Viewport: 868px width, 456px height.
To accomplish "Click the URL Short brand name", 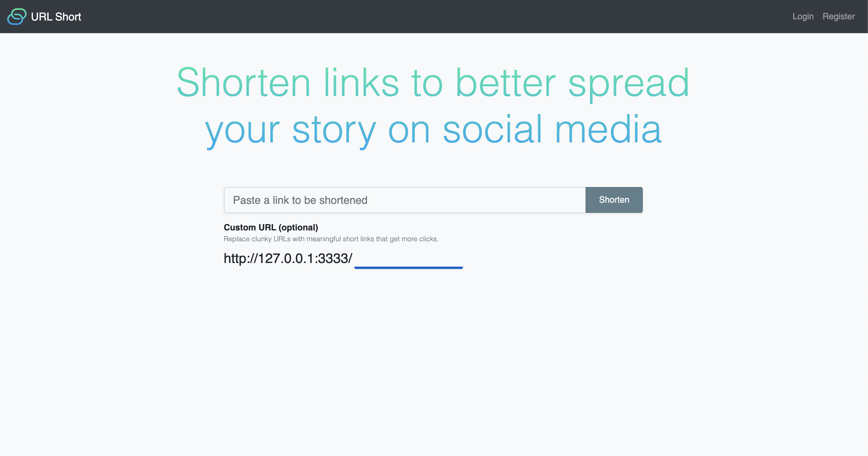I will (x=56, y=17).
